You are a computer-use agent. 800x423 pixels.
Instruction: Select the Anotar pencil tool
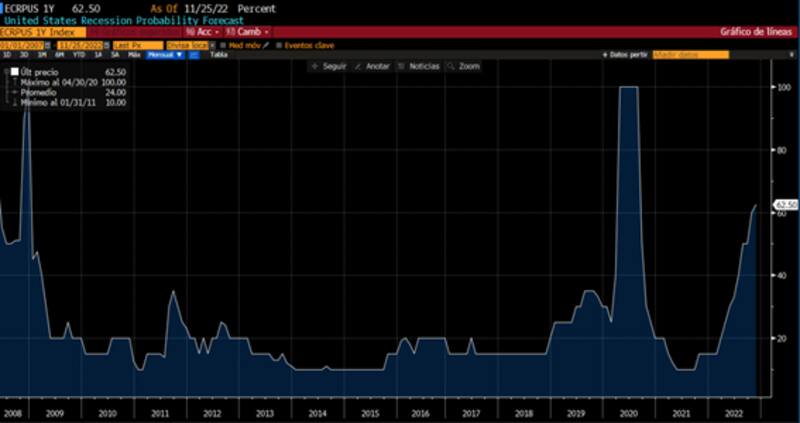(358, 66)
